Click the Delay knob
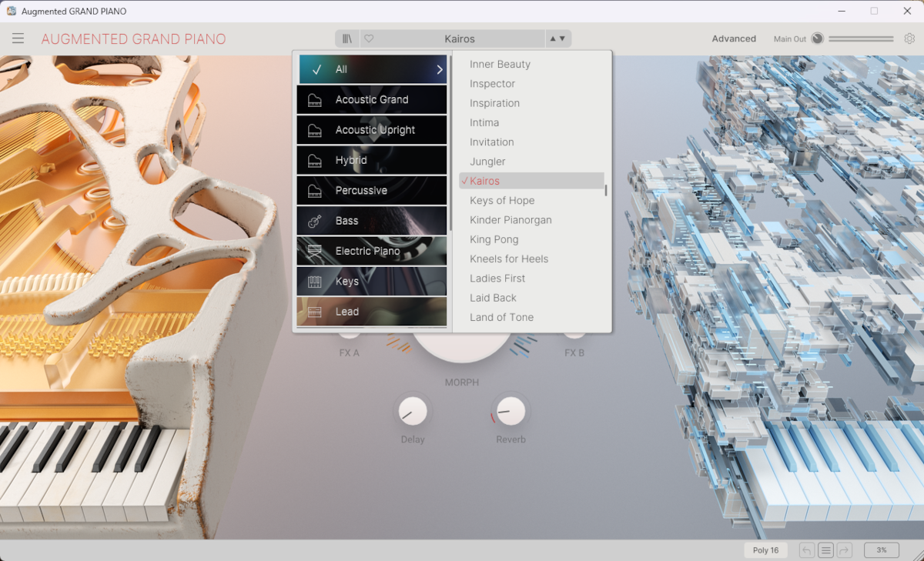Viewport: 924px width, 561px height. click(413, 412)
